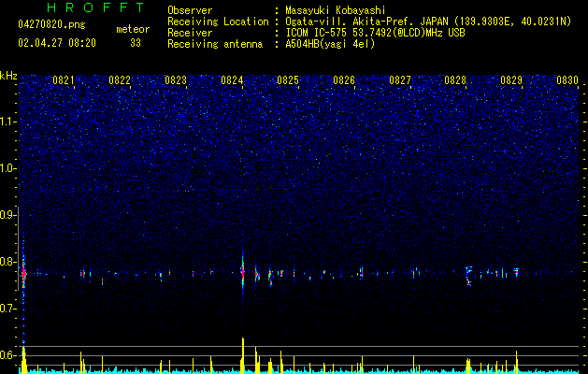Select the A504HB(yagi 4el) antenna text
The image size is (588, 374).
click(330, 44)
